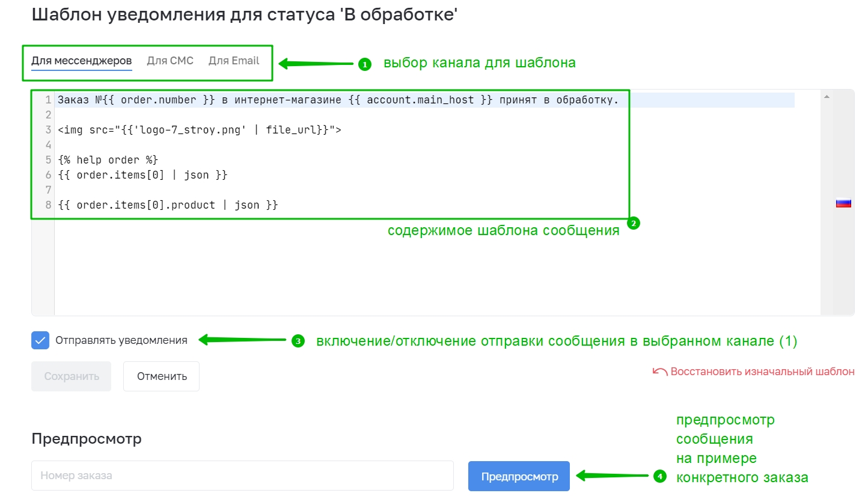Click the green annotation marker number 1
Image resolution: width=868 pixels, height=496 pixels.
(364, 64)
